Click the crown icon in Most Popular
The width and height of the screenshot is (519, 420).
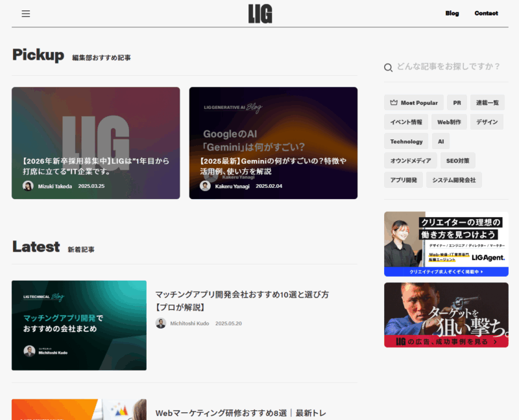tap(394, 102)
